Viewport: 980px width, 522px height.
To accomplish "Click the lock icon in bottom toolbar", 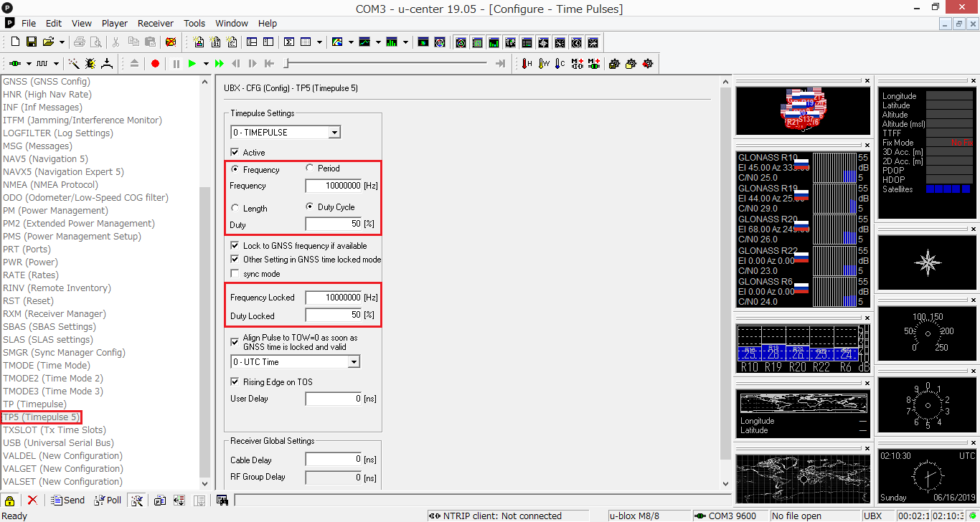I will pyautogui.click(x=11, y=500).
